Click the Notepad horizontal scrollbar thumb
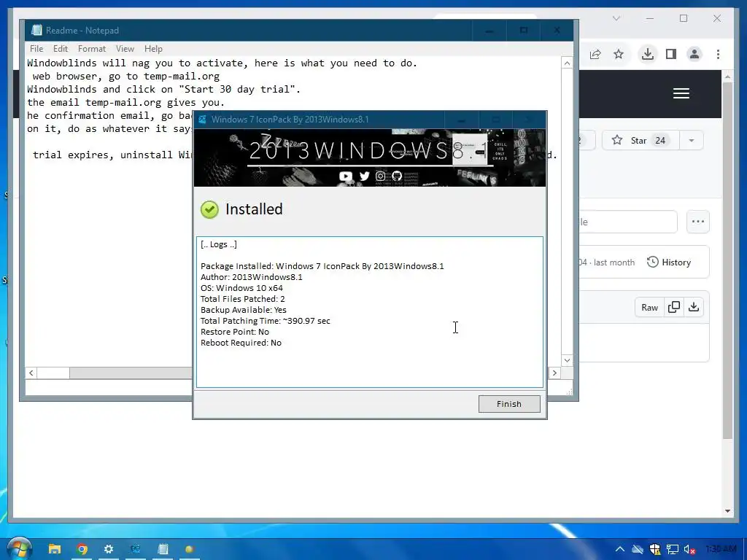 click(53, 373)
